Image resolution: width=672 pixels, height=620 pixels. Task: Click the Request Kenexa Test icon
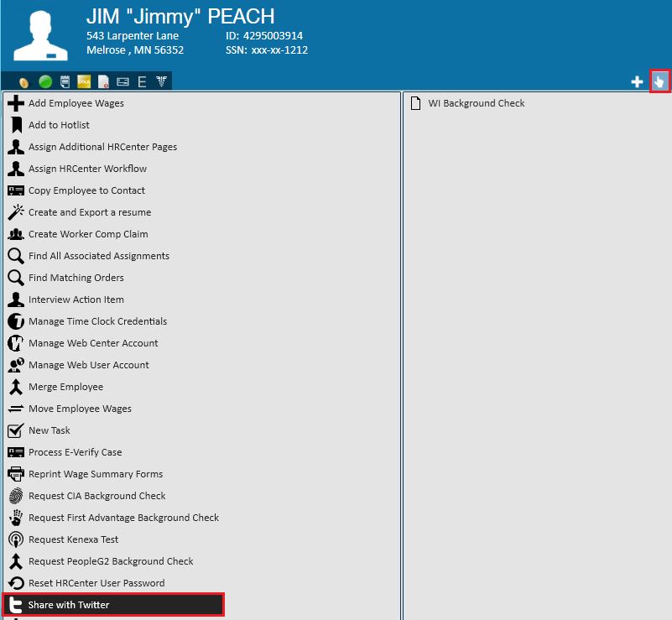[x=16, y=539]
